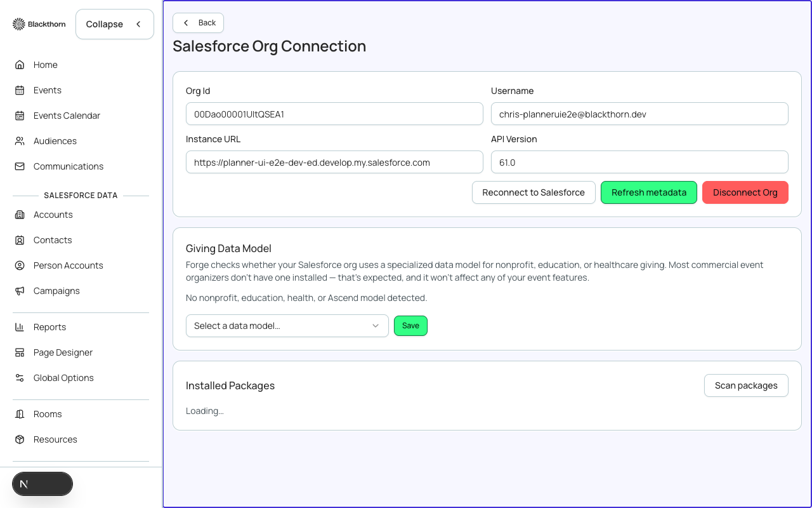Click the Events Calendar icon
Image resolution: width=812 pixels, height=508 pixels.
tap(20, 116)
